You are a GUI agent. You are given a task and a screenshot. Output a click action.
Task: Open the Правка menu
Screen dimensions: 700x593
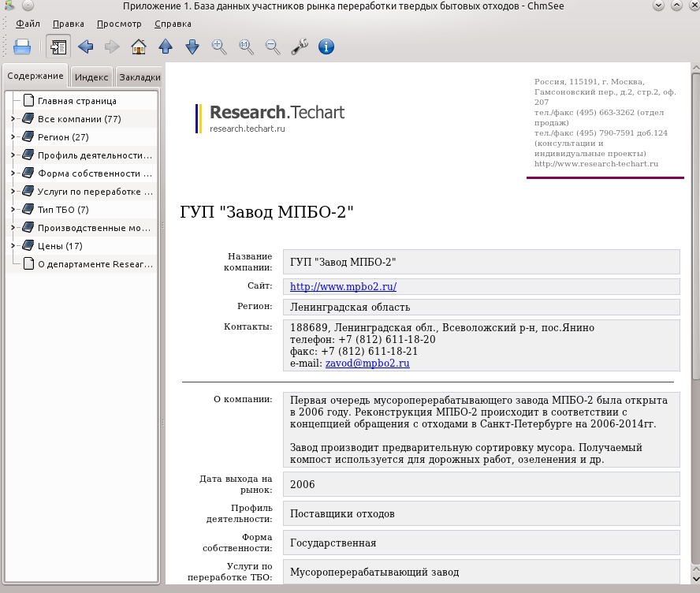pyautogui.click(x=69, y=24)
